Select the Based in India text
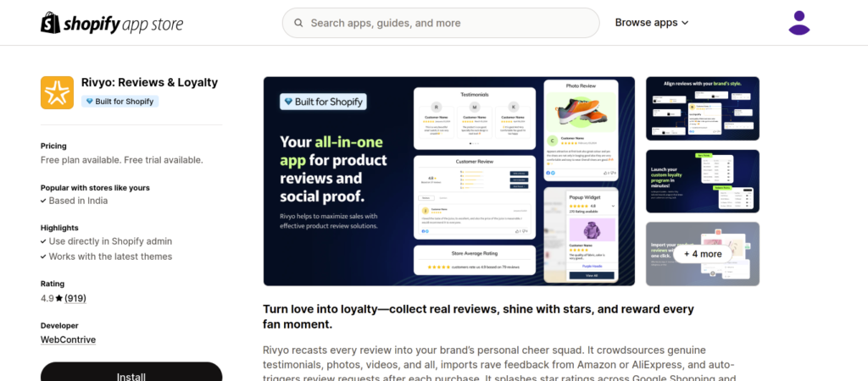Viewport: 868px width, 381px height. point(78,201)
